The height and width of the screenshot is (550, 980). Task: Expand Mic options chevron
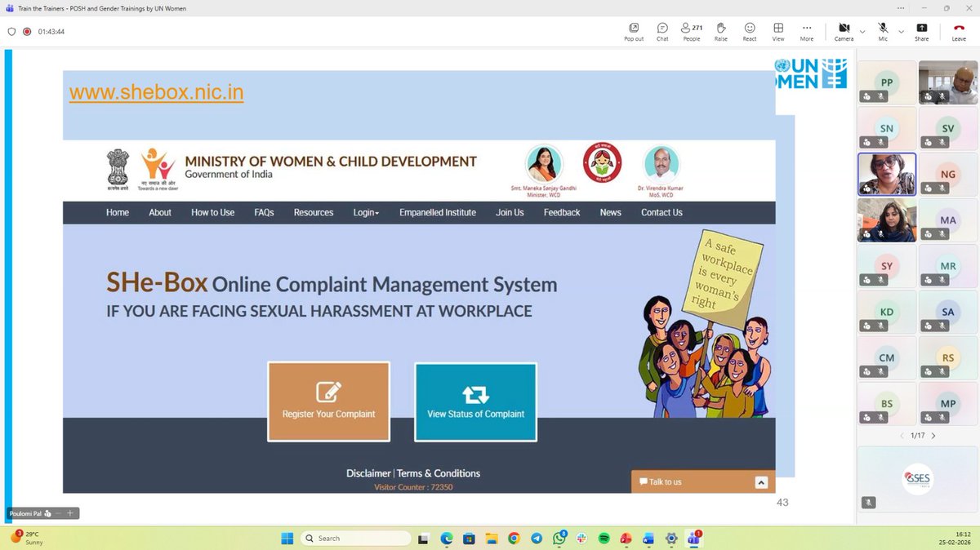pos(901,32)
